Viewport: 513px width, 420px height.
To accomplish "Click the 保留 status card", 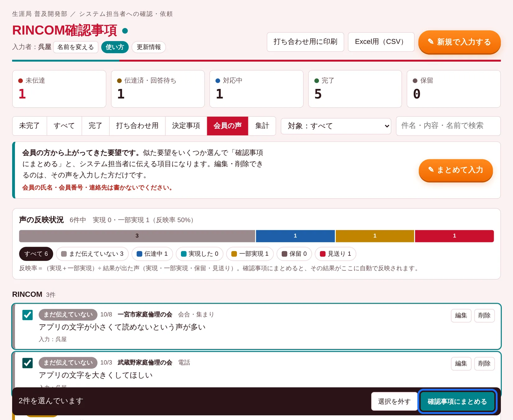I will (x=454, y=89).
